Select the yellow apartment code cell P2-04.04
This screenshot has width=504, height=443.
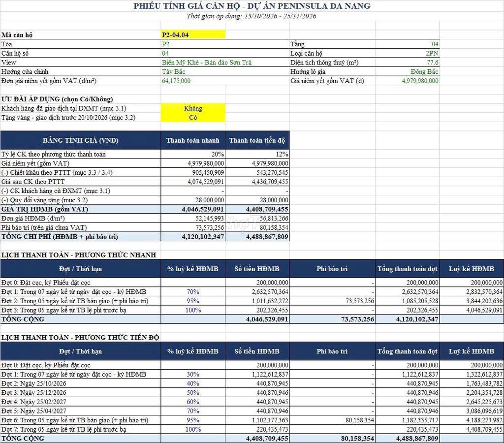(193, 35)
